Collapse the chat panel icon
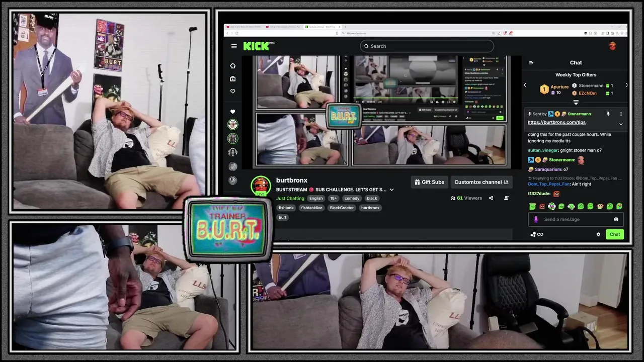 (531, 63)
